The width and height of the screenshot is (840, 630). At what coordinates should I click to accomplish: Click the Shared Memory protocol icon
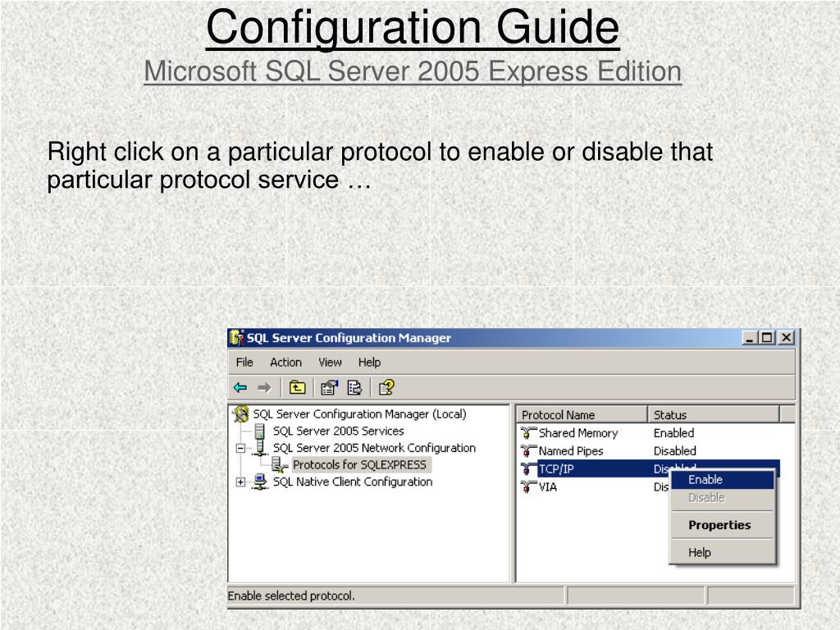(529, 433)
